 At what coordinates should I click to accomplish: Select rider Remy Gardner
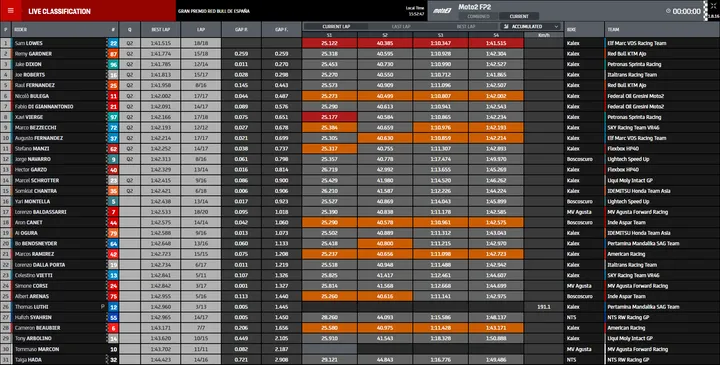click(33, 54)
